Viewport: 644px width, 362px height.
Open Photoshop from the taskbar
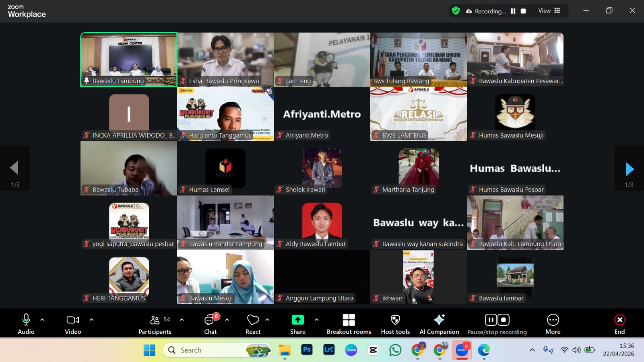[x=307, y=350]
